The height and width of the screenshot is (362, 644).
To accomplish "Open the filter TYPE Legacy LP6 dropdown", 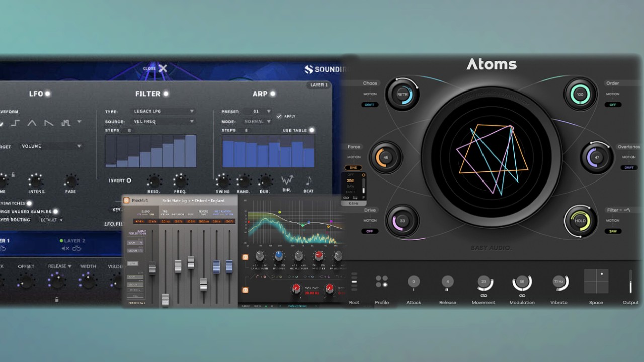I will [x=164, y=111].
